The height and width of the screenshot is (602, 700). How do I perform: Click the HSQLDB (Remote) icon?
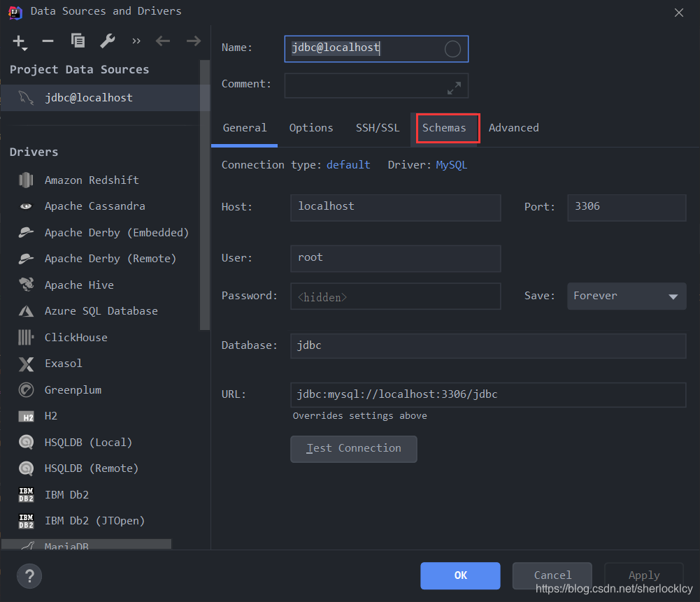[26, 468]
